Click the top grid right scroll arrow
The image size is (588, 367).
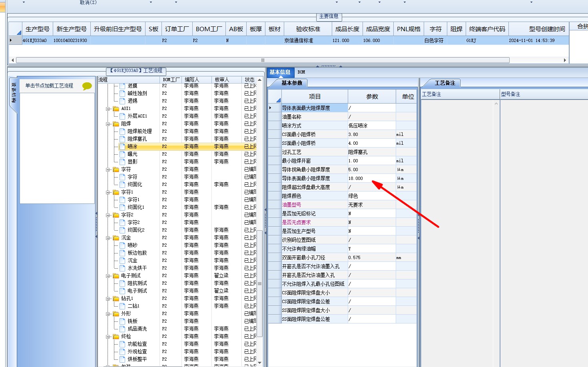[x=565, y=60]
